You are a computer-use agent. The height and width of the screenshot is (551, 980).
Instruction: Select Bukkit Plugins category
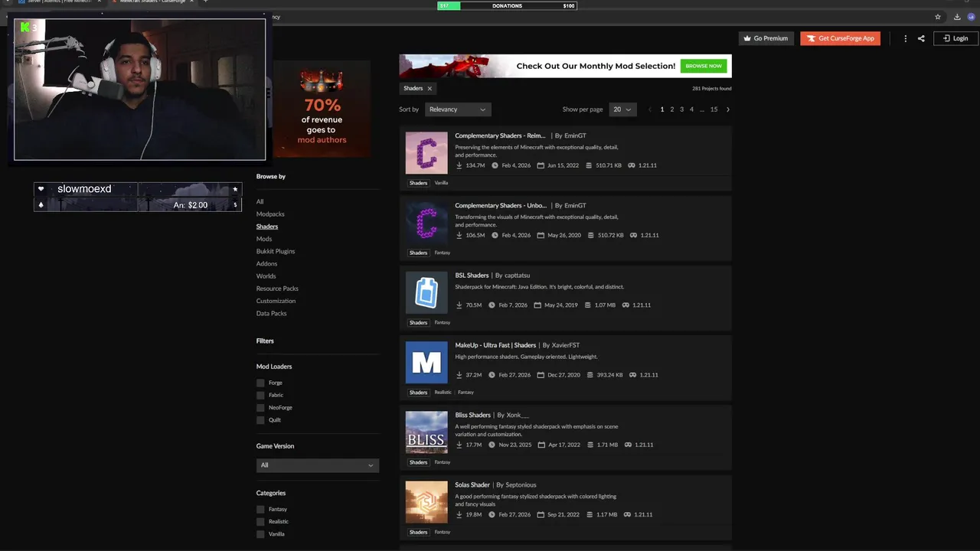pos(276,251)
